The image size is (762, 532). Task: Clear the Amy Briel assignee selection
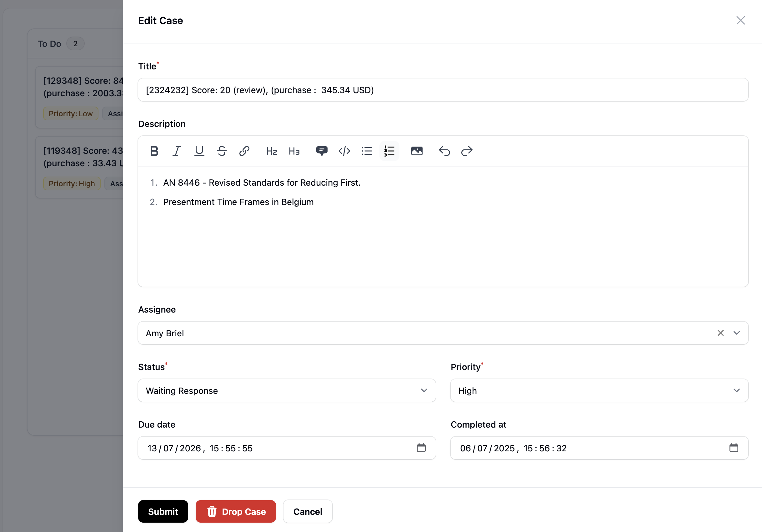720,333
